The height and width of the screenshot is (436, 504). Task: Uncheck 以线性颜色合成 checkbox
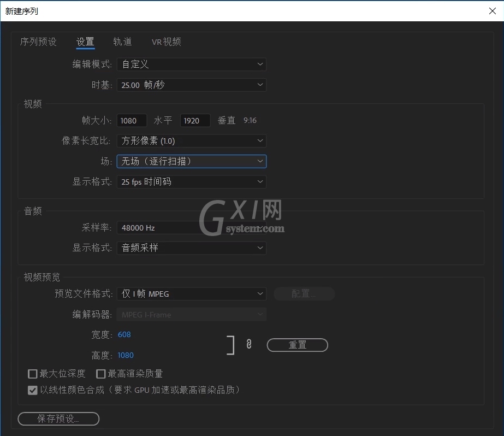(x=33, y=390)
